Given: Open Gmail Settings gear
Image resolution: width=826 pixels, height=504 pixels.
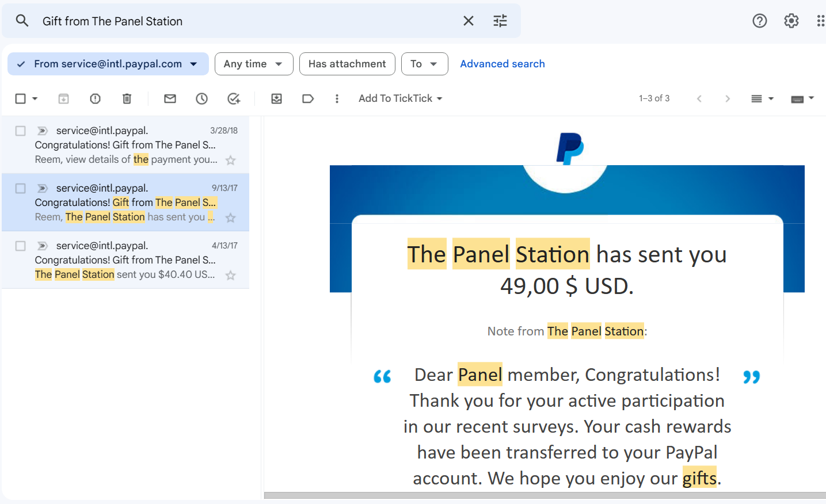Looking at the screenshot, I should point(791,21).
